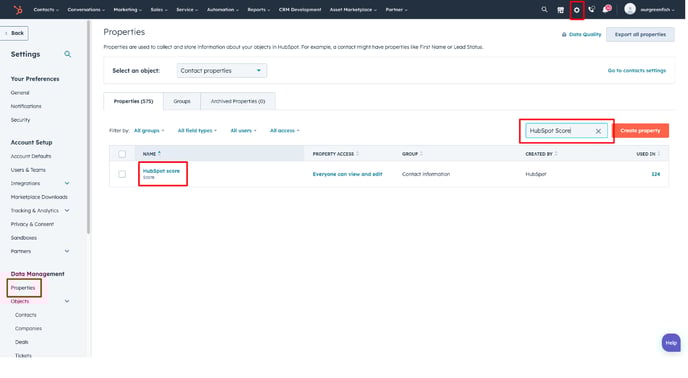Viewport: 688px width, 378px height.
Task: Switch to Archived Properties tab
Action: (x=238, y=101)
